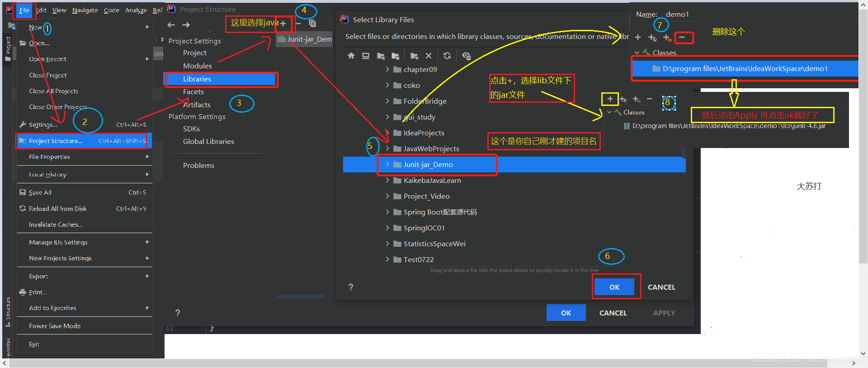Click minus icon above junit-4.8.jar Classes list

point(650,99)
